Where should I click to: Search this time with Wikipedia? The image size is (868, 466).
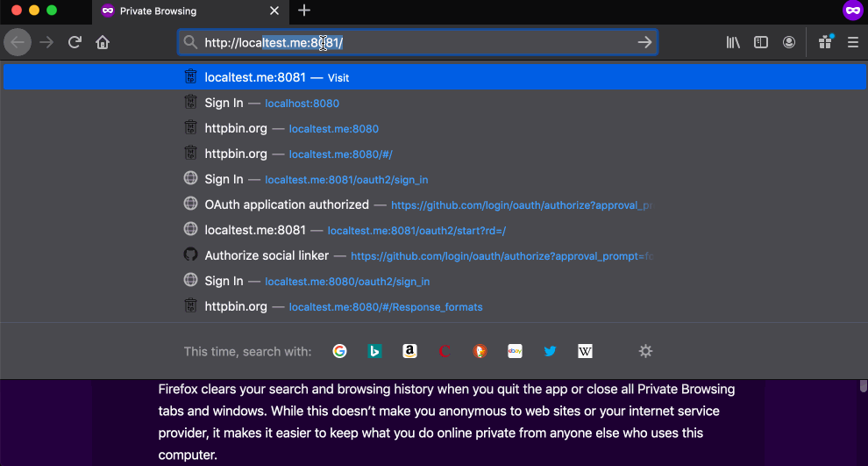(585, 351)
